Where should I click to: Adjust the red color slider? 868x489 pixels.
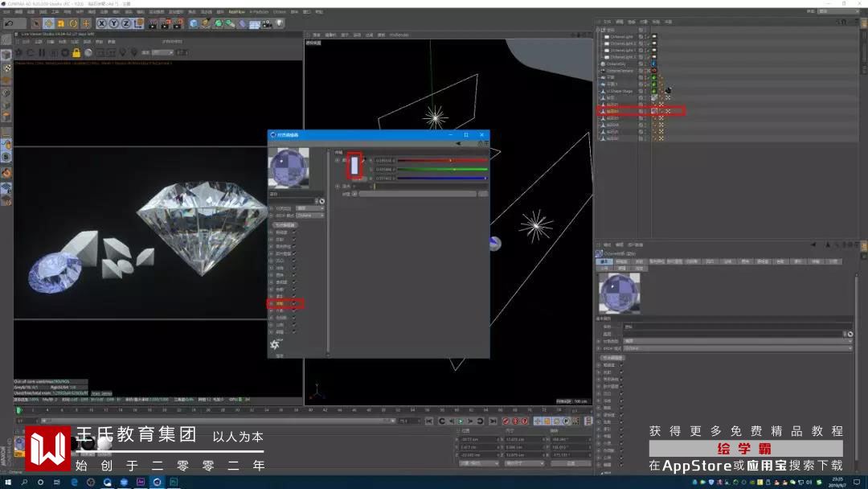(x=442, y=161)
